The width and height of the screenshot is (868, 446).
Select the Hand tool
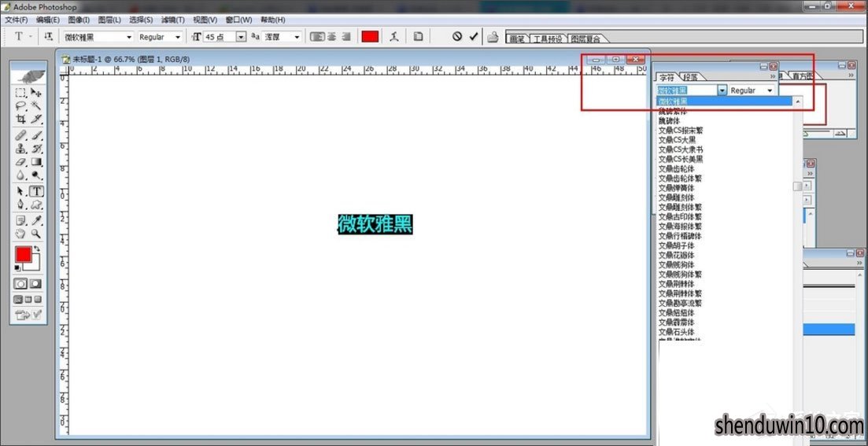point(20,234)
